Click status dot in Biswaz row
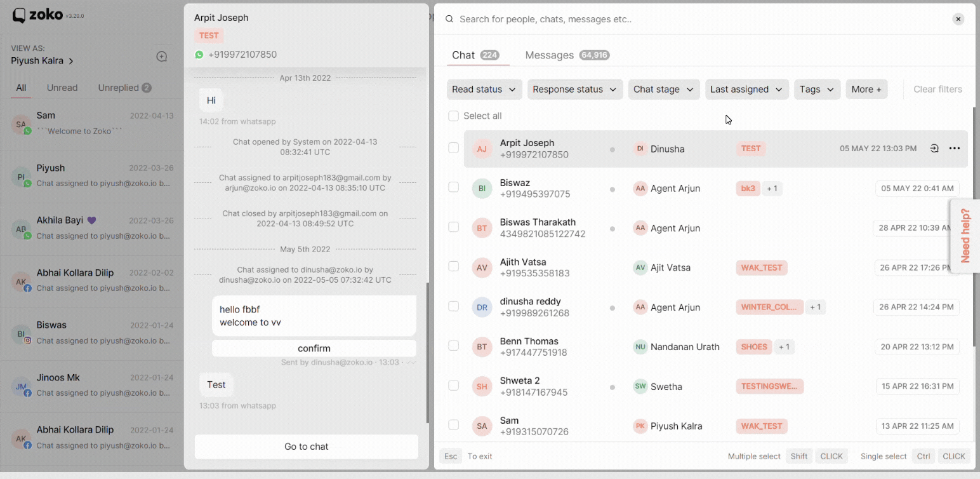This screenshot has width=980, height=479. pos(612,189)
